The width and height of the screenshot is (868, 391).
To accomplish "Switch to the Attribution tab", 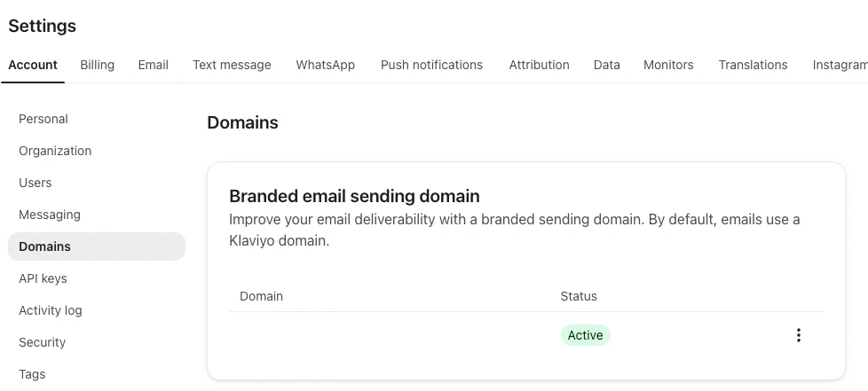I will (x=539, y=65).
